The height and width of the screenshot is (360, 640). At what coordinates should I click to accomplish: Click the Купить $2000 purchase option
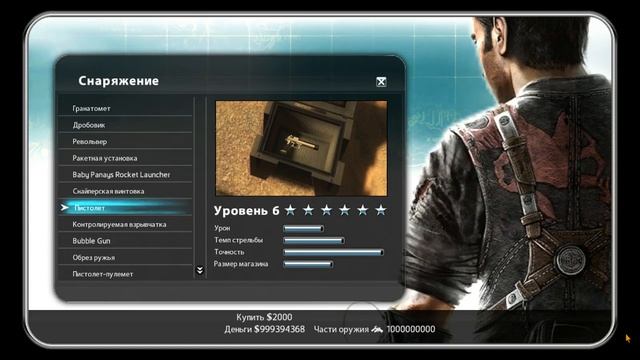click(264, 317)
